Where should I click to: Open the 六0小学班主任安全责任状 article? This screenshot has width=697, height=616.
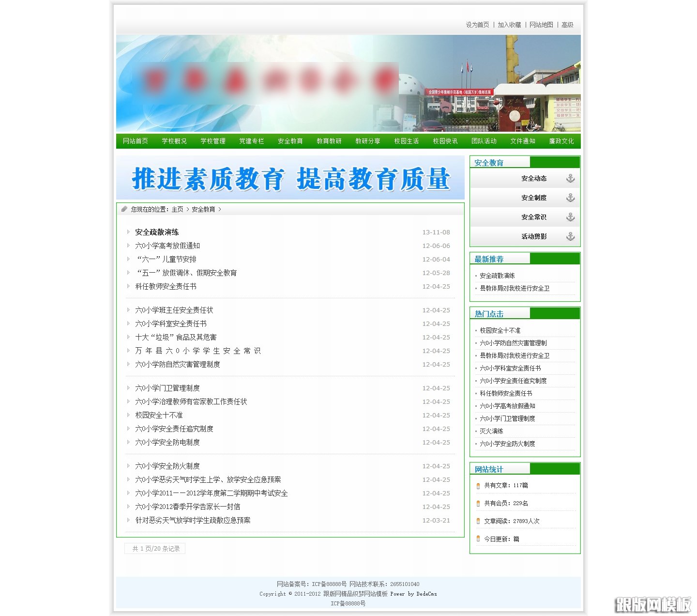(x=174, y=310)
